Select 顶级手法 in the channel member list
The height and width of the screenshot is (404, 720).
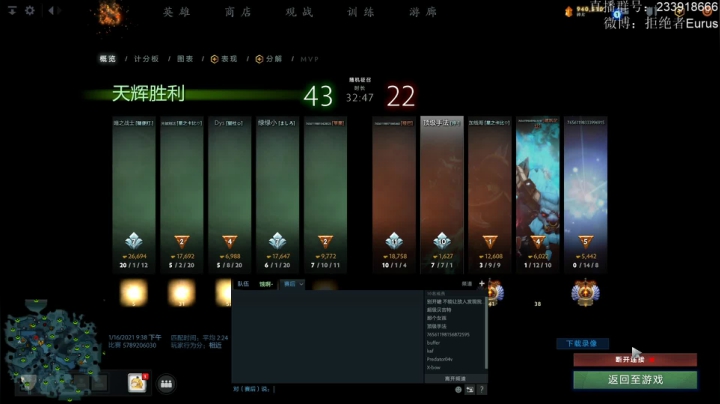coord(437,326)
